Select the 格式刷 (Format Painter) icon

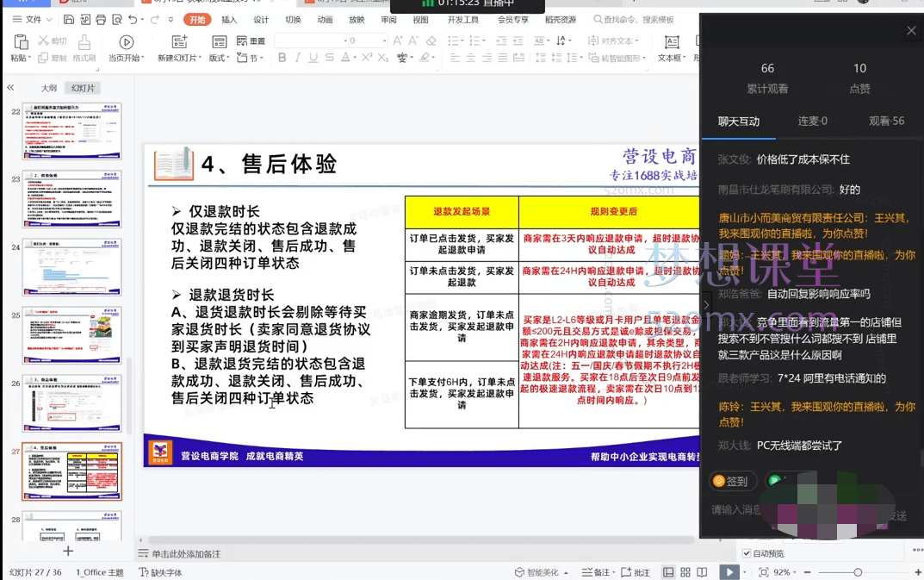point(84,47)
